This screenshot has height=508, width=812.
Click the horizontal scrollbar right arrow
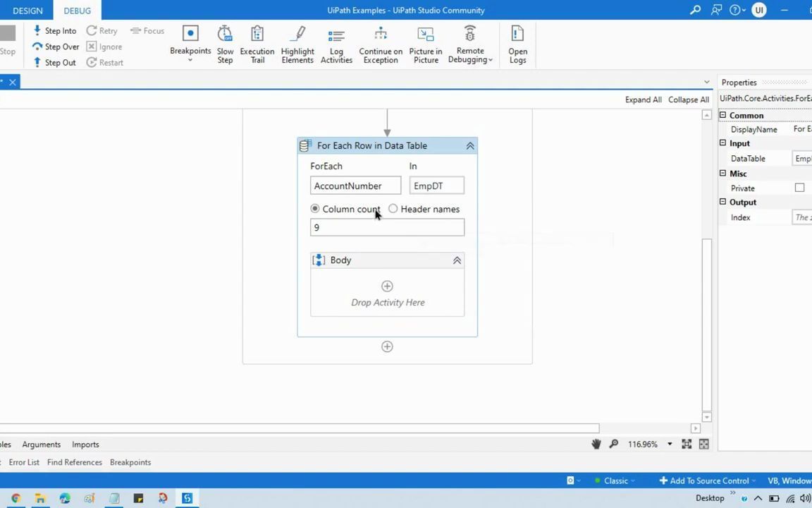(x=696, y=428)
